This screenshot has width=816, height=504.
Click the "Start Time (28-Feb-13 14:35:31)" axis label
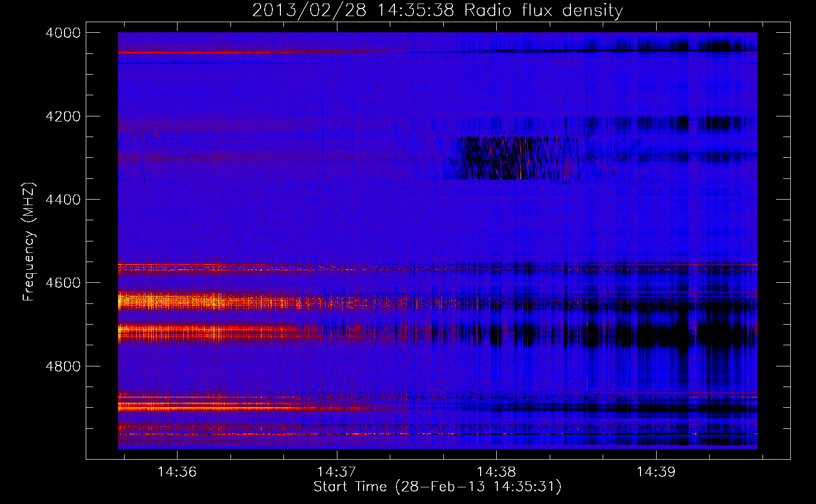[437, 487]
